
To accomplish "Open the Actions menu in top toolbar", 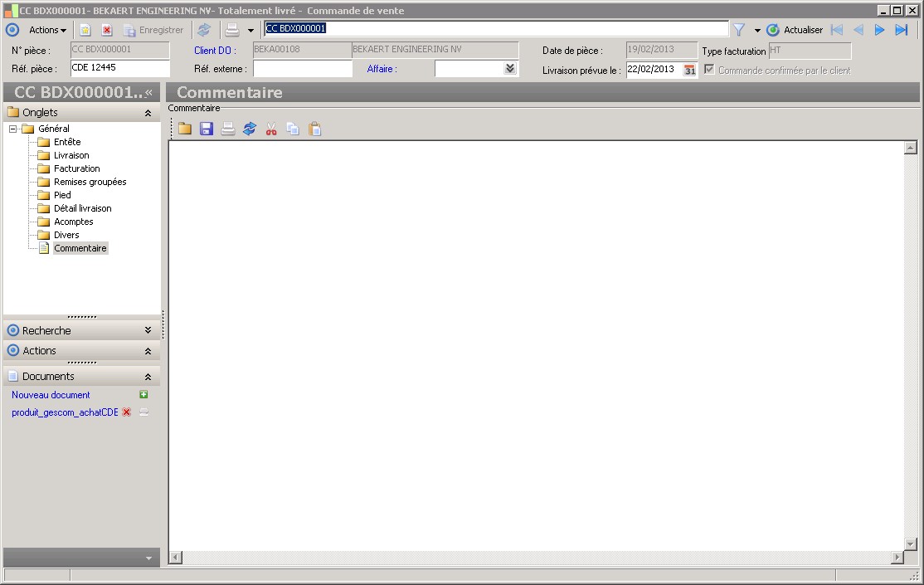I will pyautogui.click(x=48, y=30).
